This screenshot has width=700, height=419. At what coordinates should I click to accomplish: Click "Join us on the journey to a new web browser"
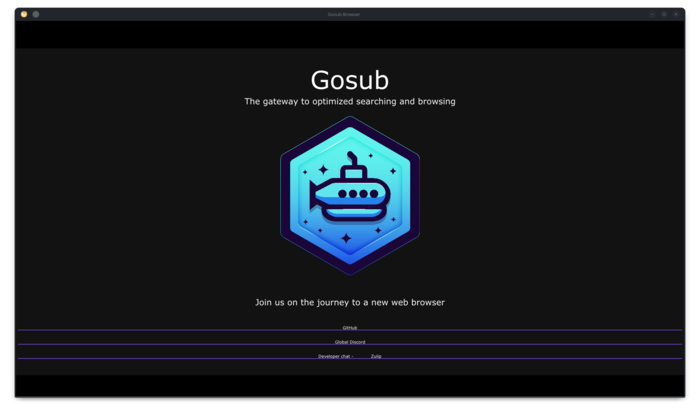pyautogui.click(x=350, y=302)
